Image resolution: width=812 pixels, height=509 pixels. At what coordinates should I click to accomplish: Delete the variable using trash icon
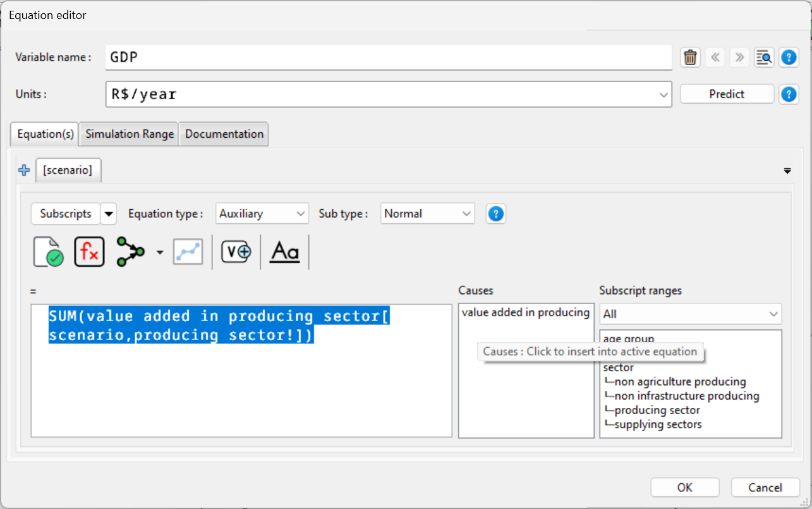point(690,57)
